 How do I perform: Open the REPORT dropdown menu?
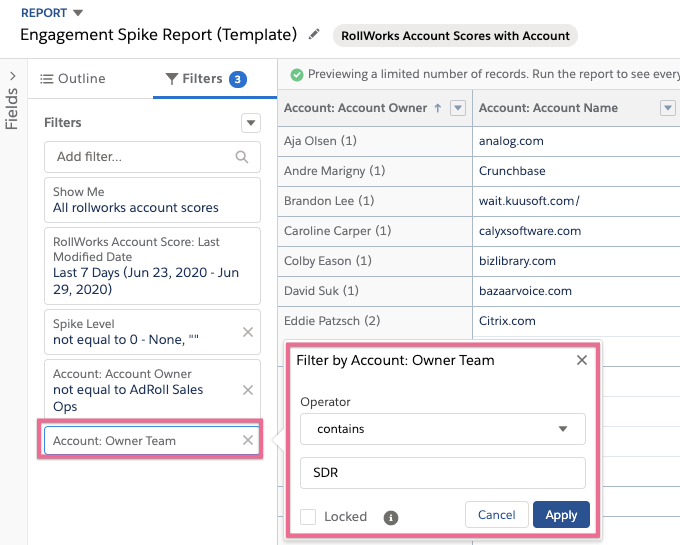point(78,13)
